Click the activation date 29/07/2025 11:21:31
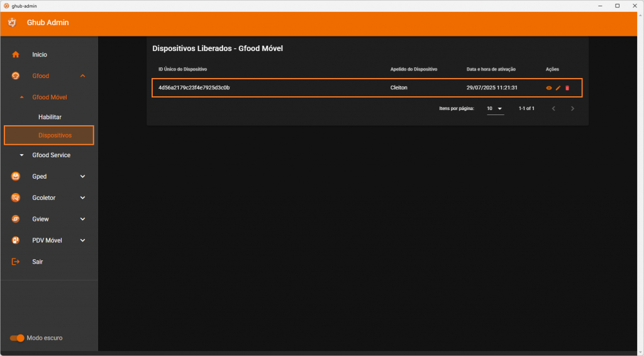Screen dimensions: 644x356 [x=492, y=88]
